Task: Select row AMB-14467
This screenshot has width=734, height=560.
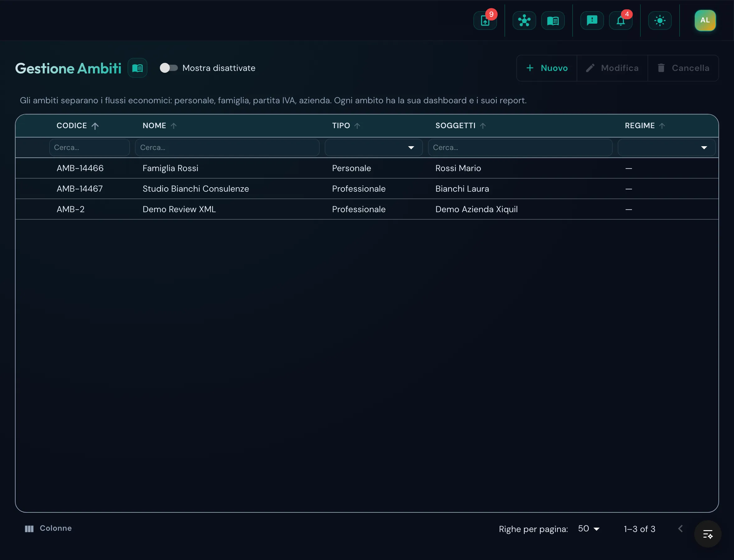Action: point(367,189)
